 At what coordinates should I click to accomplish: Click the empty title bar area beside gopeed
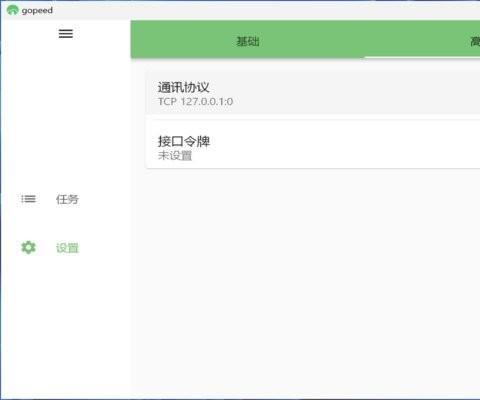click(x=267, y=10)
